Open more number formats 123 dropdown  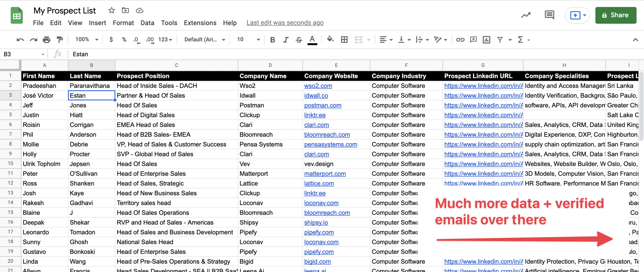pos(165,40)
